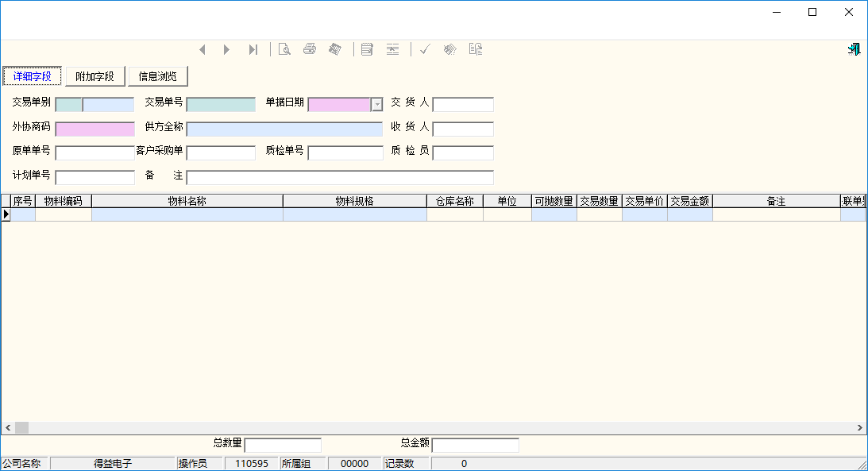Click the horizontal scrollbar left arrow

(8, 428)
